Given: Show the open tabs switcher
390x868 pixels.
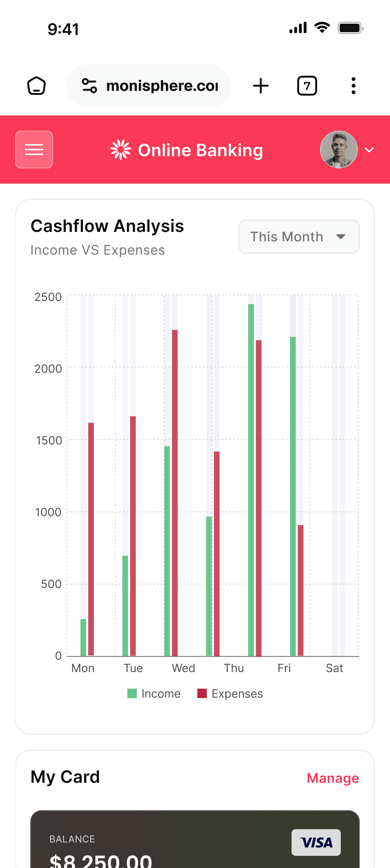Looking at the screenshot, I should point(307,86).
